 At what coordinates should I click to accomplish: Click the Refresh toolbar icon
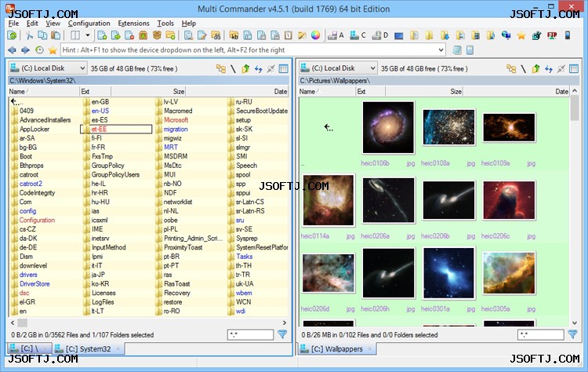(13, 35)
